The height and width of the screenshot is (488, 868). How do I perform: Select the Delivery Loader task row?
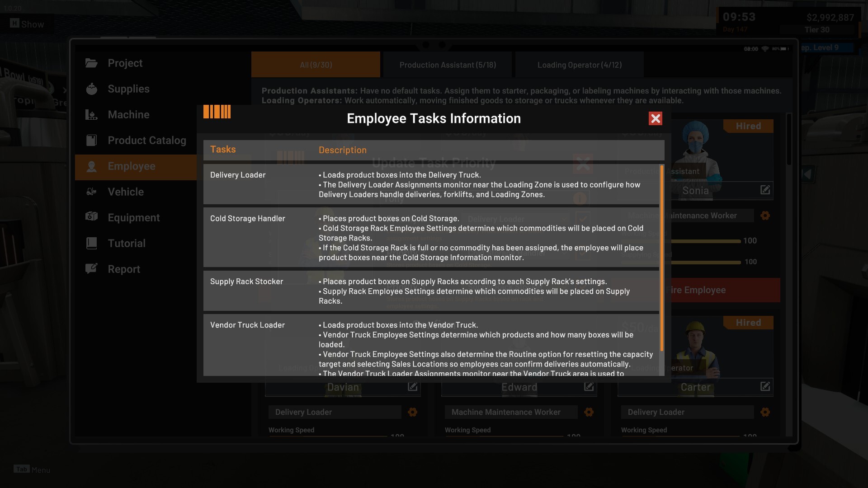click(x=431, y=184)
